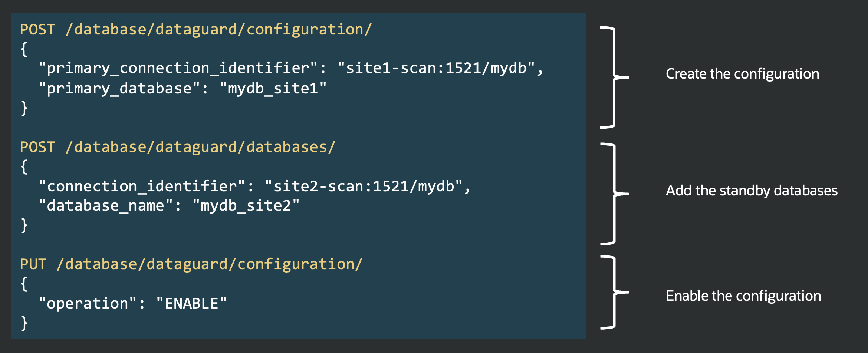This screenshot has width=868, height=353.
Task: Select the POST /database/dataguard/databases/ request line
Action: pyautogui.click(x=177, y=147)
